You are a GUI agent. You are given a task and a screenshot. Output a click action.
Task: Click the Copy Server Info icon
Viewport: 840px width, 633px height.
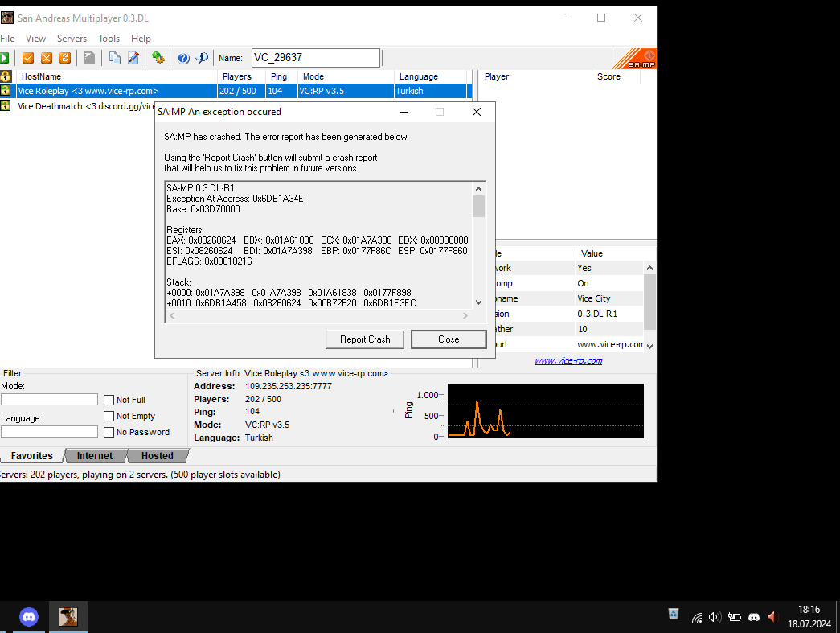(x=115, y=58)
